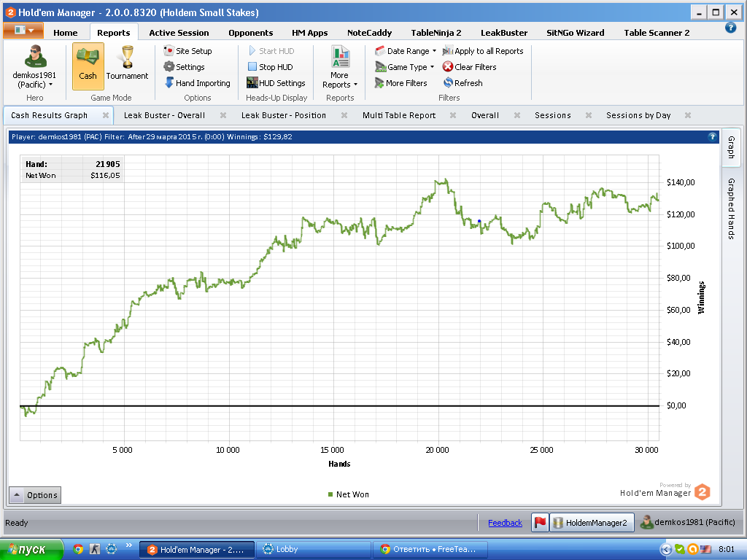Screen dimensions: 747x560
Task: Switch to the Sessions report tab
Action: click(x=553, y=115)
